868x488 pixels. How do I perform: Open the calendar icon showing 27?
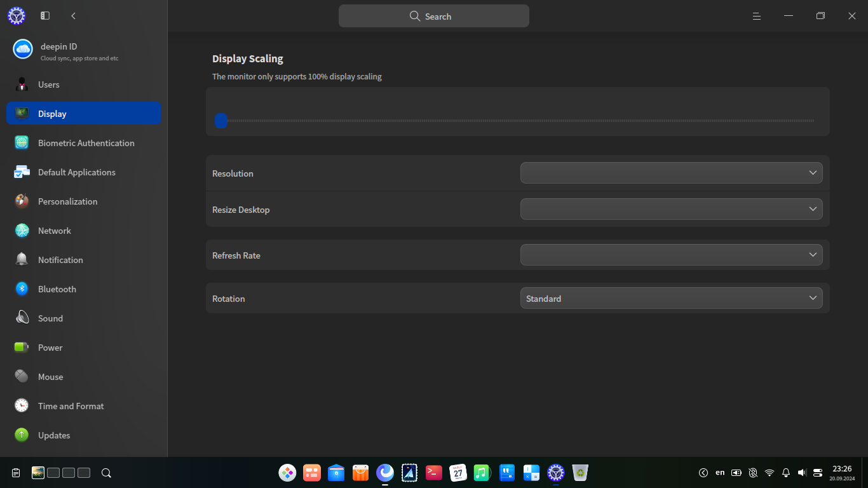[x=458, y=472]
